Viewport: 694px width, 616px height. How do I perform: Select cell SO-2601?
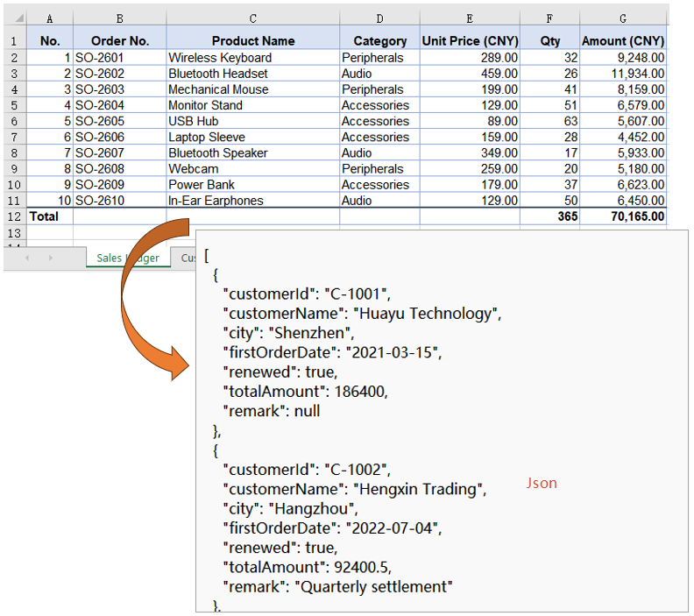coord(119,58)
